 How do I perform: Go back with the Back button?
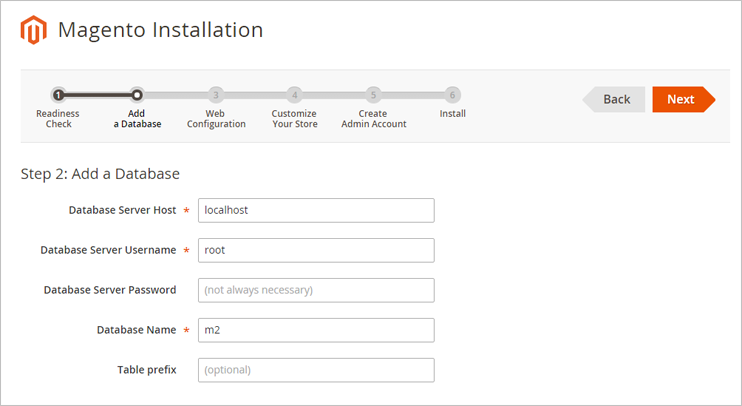614,99
